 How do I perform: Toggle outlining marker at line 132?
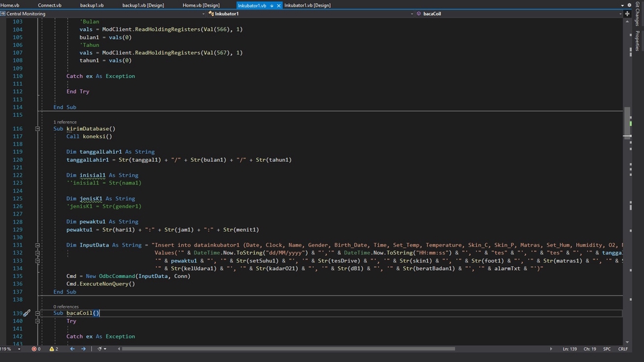pos(38,253)
